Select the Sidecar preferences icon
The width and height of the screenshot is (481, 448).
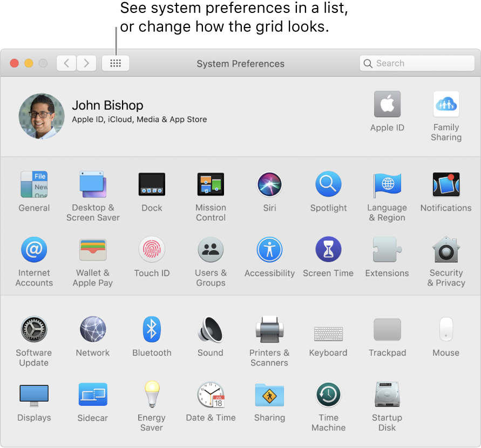pyautogui.click(x=93, y=394)
